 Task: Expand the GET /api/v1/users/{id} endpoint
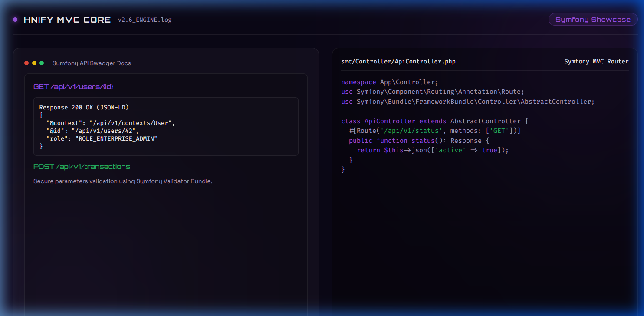coord(73,87)
